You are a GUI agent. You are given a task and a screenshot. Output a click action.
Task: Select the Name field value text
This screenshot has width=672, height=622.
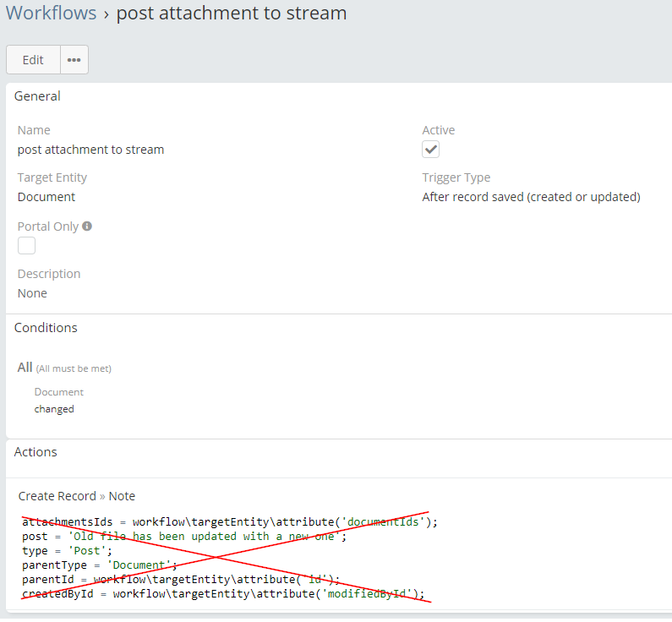tap(90, 150)
